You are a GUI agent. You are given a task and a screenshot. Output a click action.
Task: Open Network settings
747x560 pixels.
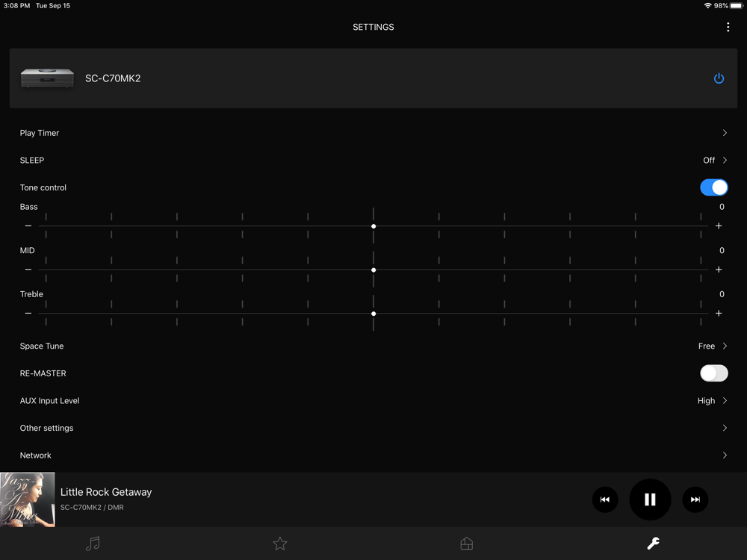[373, 455]
